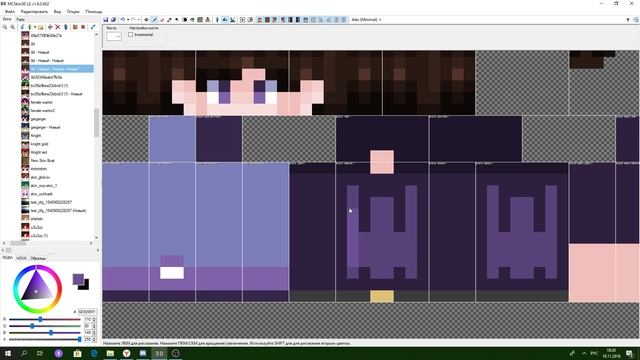The width and height of the screenshot is (640, 360).
Task: Toggle the grid overlay icon
Action: point(242,20)
